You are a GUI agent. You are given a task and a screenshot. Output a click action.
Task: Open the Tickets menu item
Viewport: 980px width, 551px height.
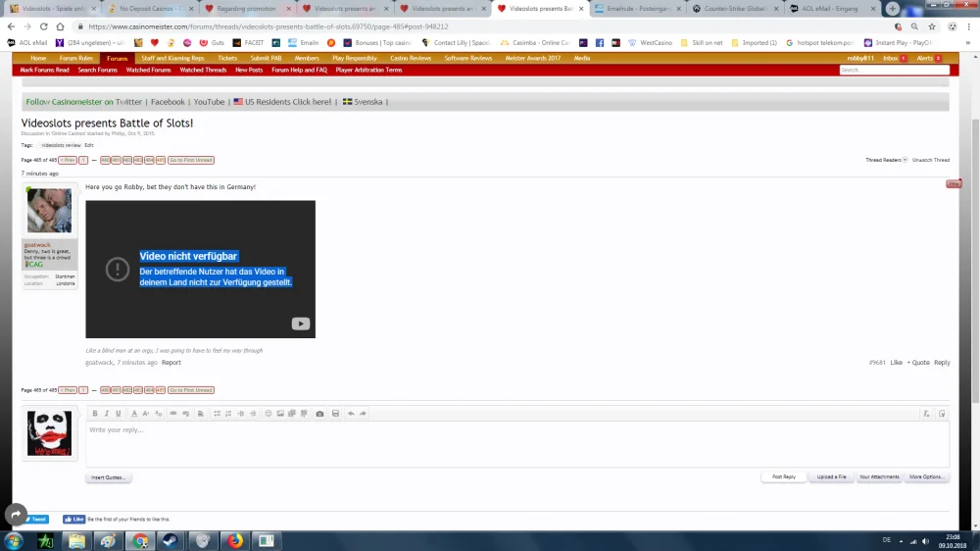pyautogui.click(x=227, y=58)
